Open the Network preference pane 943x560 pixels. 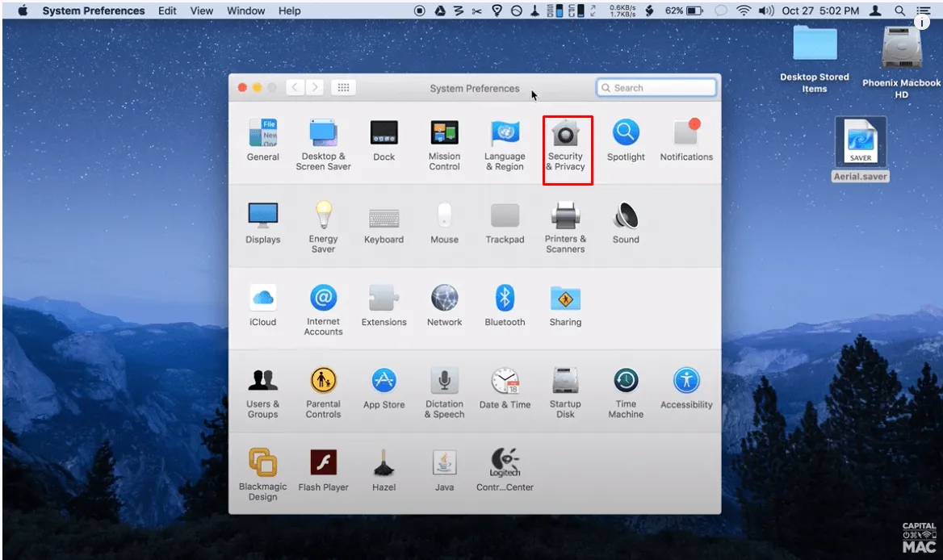pyautogui.click(x=444, y=305)
